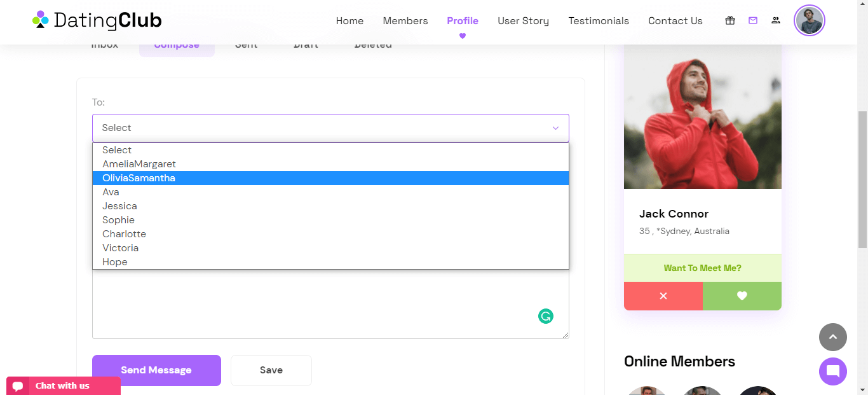Choose AmeliaMargaret from recipient list

[x=330, y=164]
